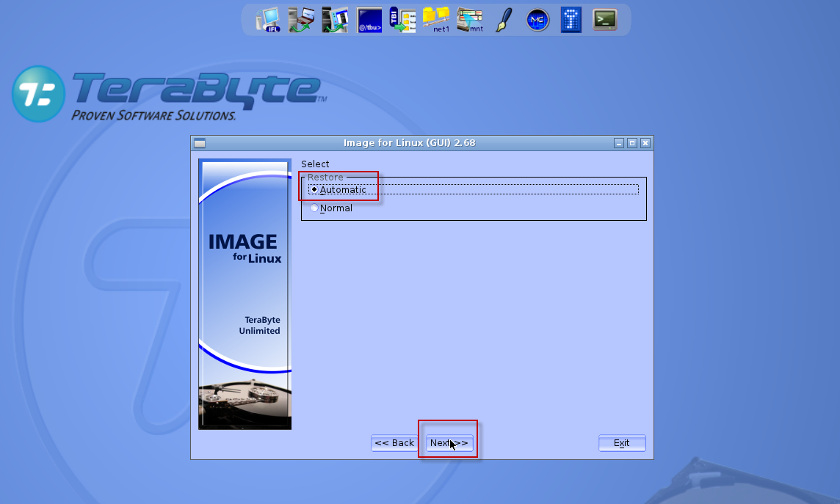Click the Image for Linux (GUI) 2.68 title
The image size is (840, 504).
409,143
